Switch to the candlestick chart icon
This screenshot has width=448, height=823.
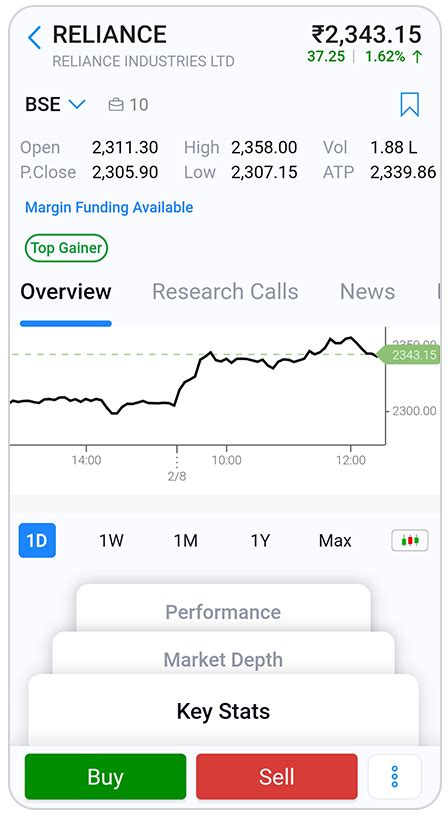pos(410,540)
